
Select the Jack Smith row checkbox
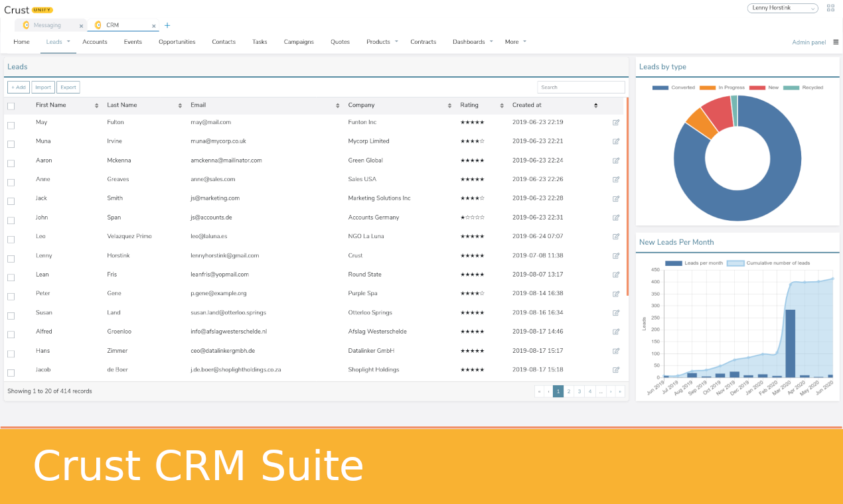click(x=11, y=201)
